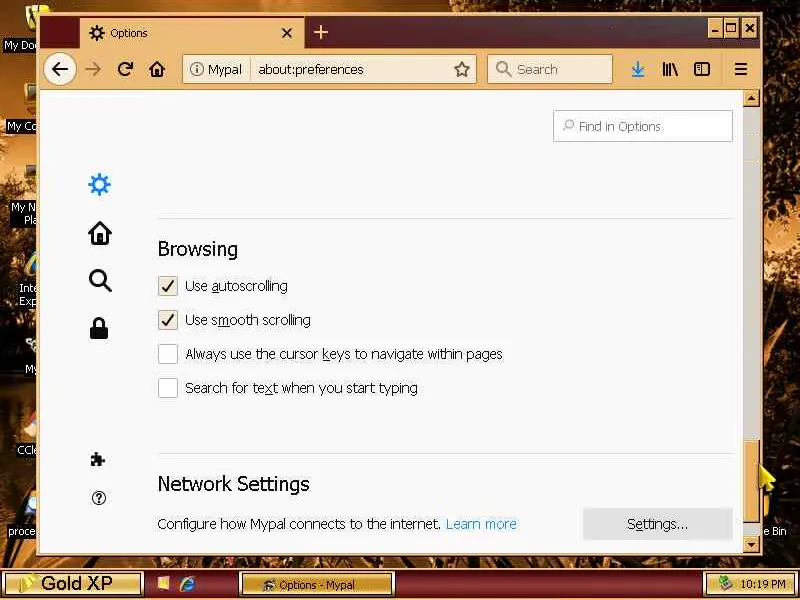Image resolution: width=800 pixels, height=600 pixels.
Task: Reload the current page
Action: [x=125, y=69]
